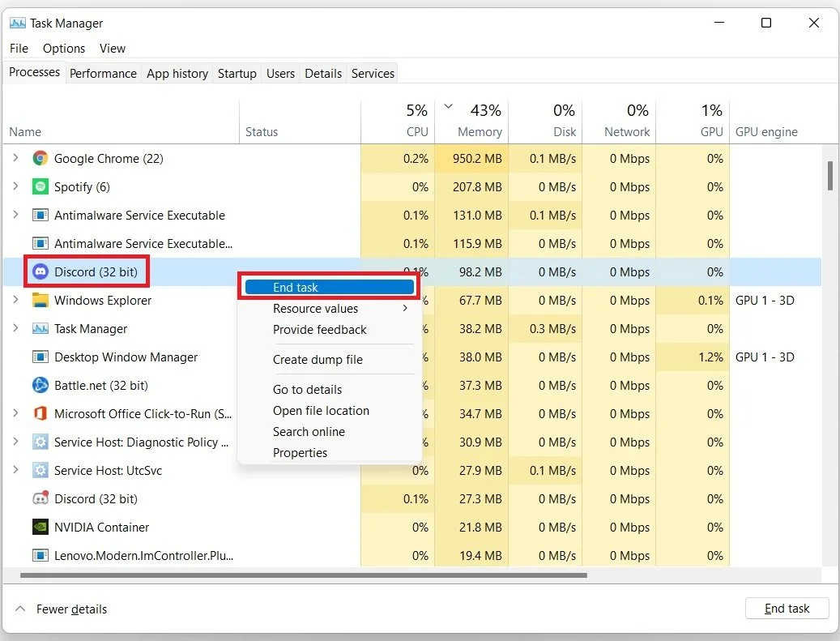Open the Options menu
This screenshot has width=840, height=641.
(64, 49)
